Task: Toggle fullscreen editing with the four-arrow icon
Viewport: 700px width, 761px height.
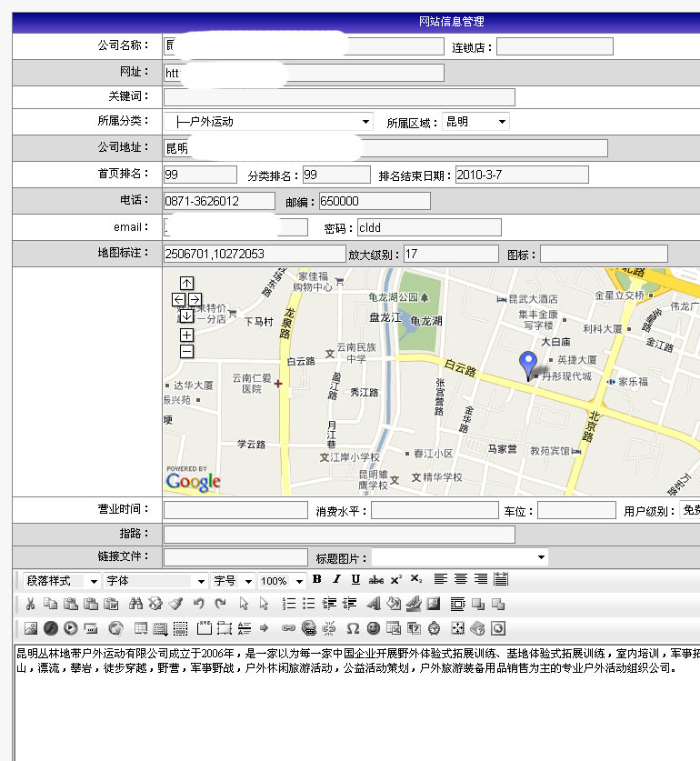Action: tap(457, 628)
